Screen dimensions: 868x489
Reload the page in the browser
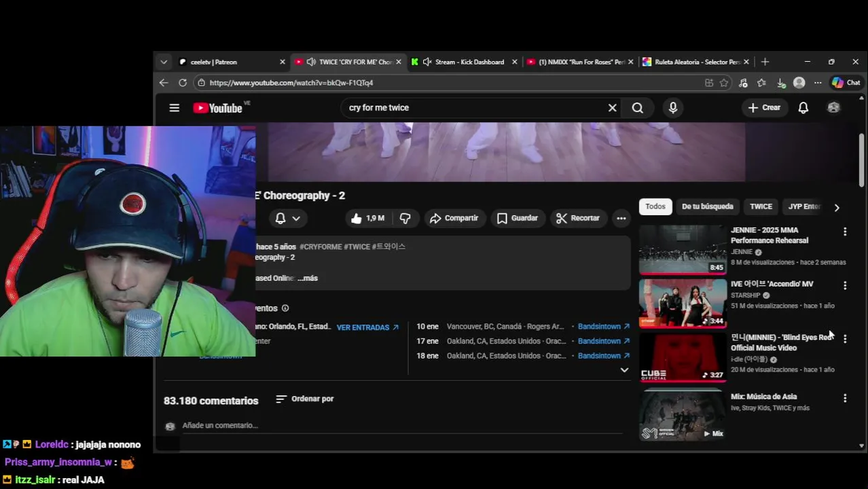[x=183, y=83]
